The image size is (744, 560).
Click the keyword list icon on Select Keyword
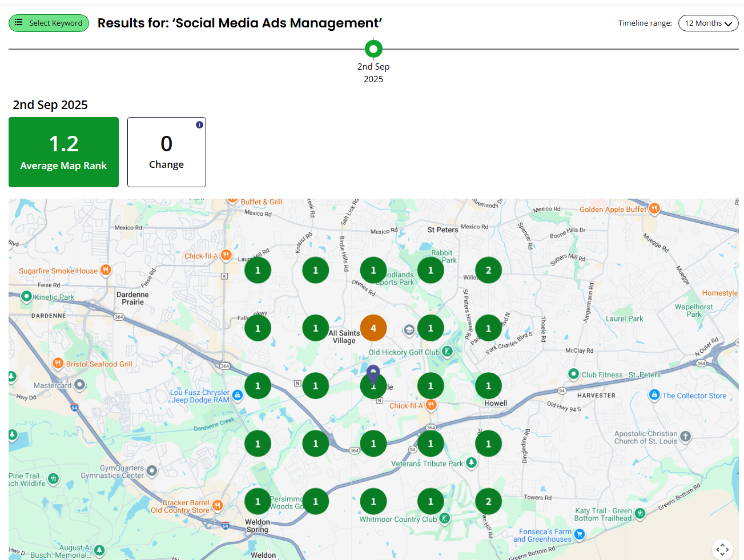(19, 23)
